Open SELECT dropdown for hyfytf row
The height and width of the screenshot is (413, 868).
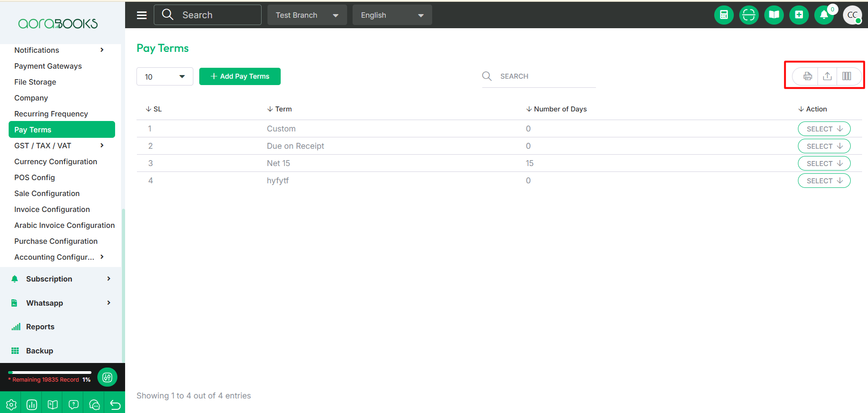824,181
